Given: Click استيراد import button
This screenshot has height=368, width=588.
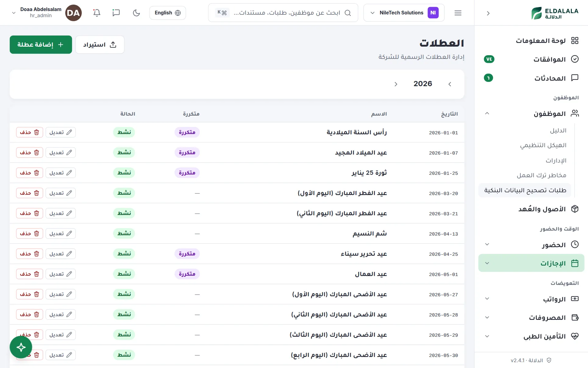Looking at the screenshot, I should [100, 45].
